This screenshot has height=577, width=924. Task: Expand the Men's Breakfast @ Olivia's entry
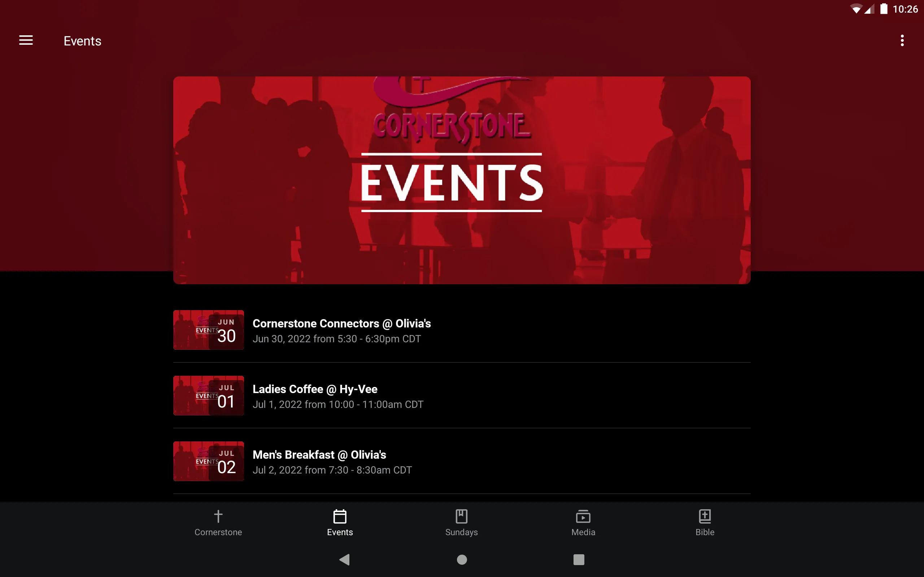(x=462, y=461)
